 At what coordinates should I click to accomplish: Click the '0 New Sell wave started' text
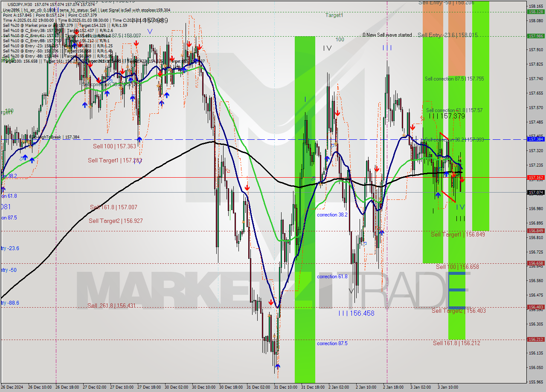[387, 35]
